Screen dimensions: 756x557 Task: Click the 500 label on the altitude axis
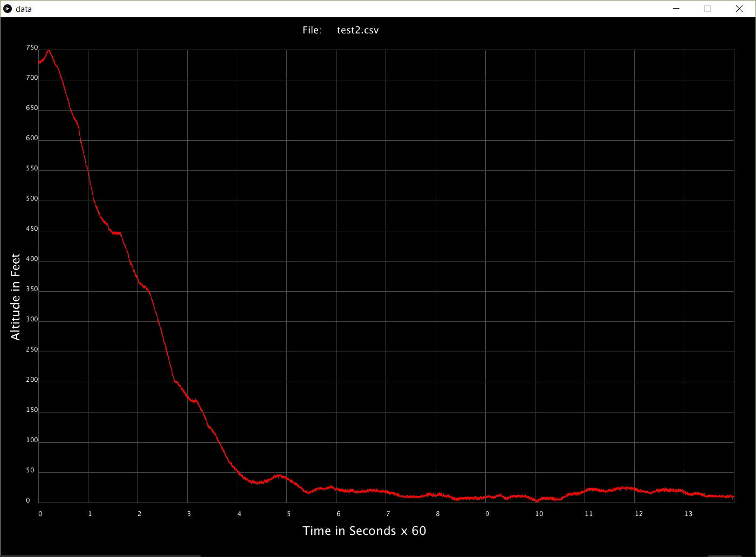(x=32, y=199)
